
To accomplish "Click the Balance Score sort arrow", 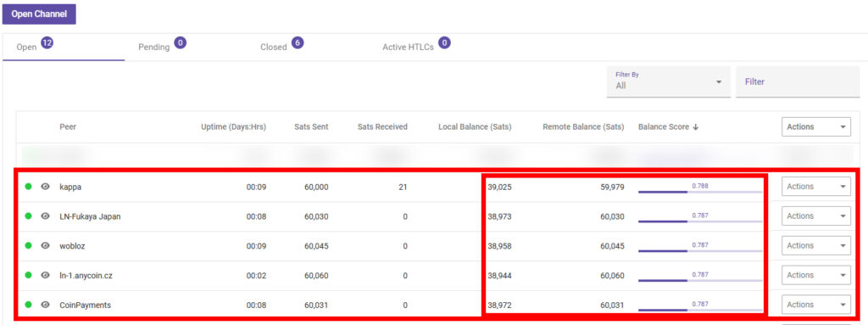I will [x=695, y=127].
